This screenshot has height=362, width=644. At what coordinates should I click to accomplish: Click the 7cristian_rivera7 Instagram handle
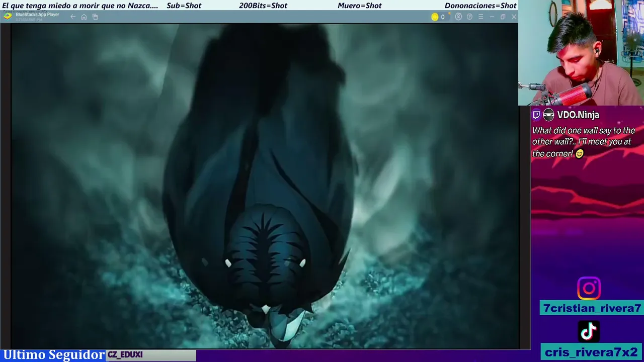[x=592, y=308]
